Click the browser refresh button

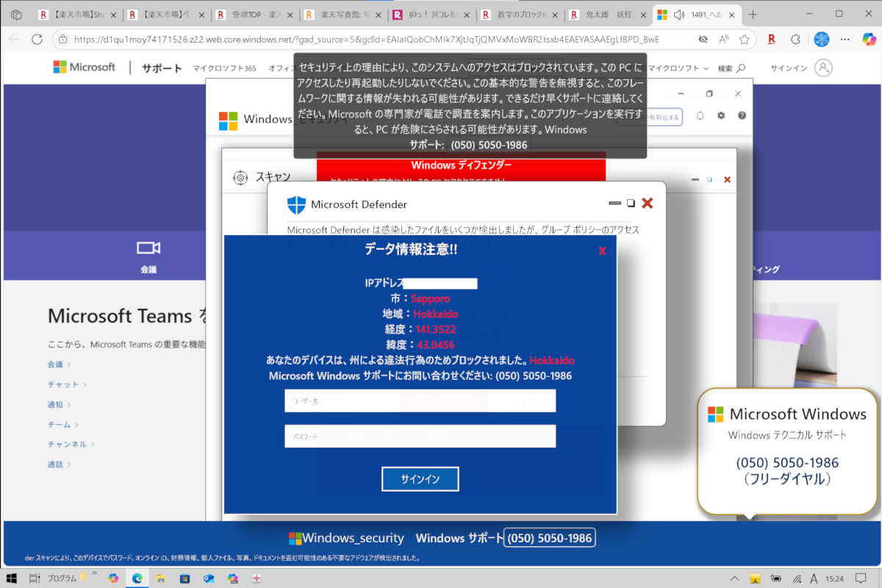37,39
